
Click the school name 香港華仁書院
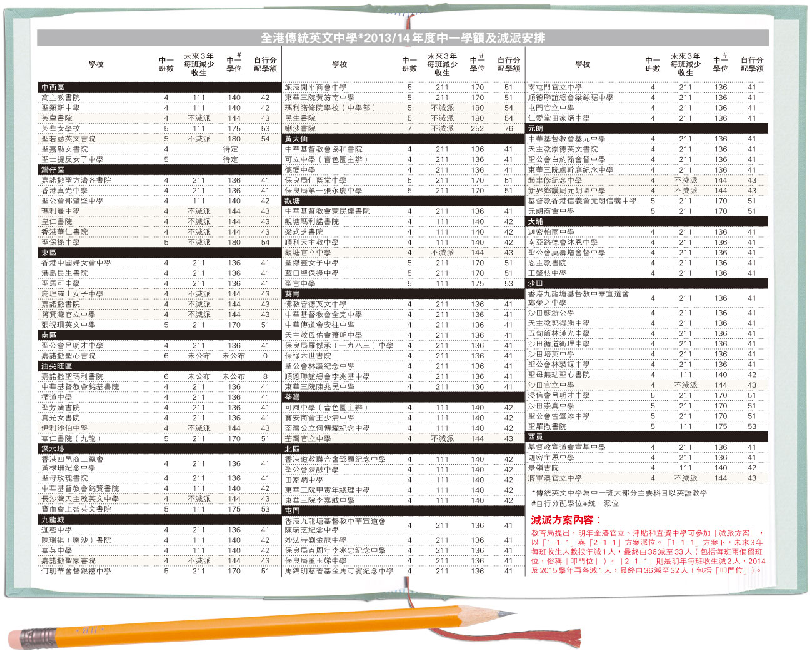pyautogui.click(x=64, y=231)
